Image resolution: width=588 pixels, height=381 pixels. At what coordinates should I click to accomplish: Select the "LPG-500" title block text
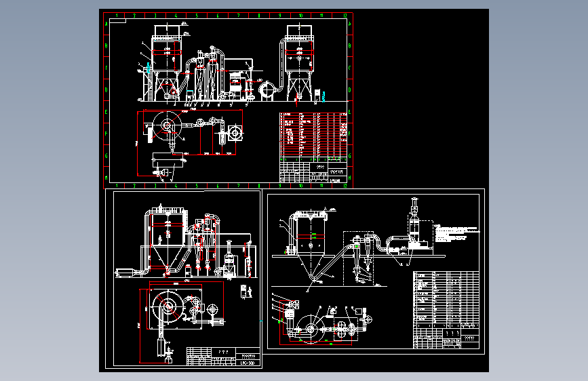[248, 363]
